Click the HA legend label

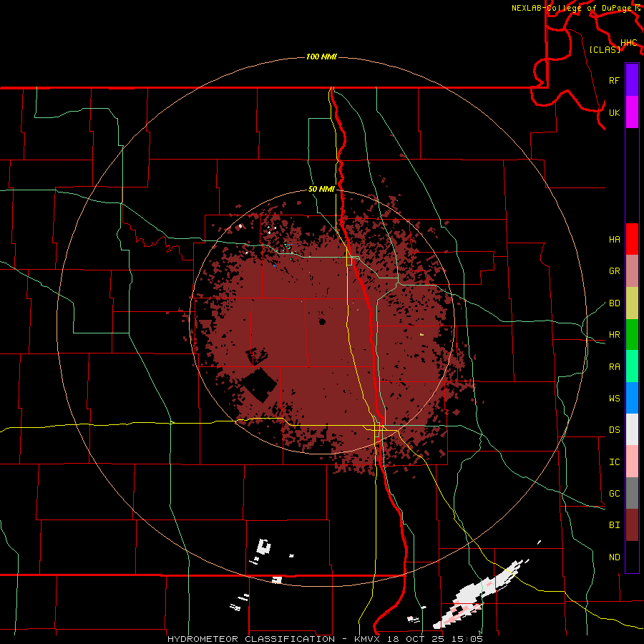click(x=614, y=240)
